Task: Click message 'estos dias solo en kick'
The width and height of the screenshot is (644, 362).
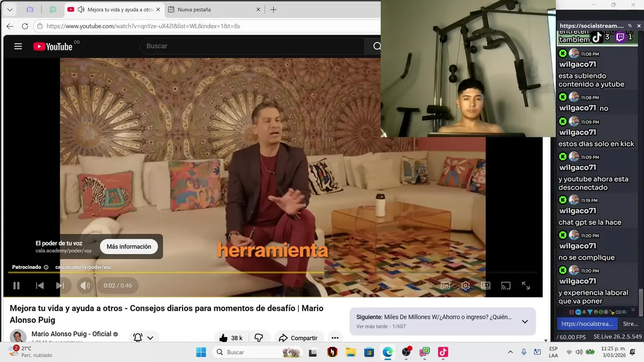Action: 596,144
